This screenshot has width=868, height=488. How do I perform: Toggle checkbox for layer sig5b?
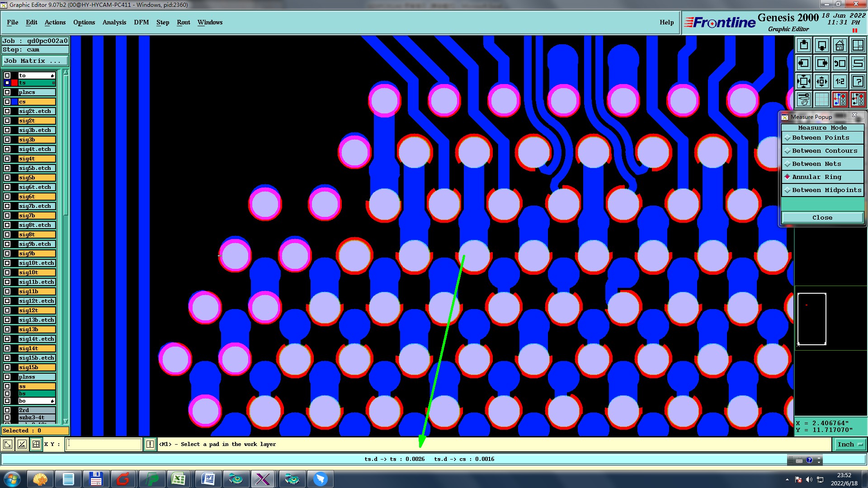(7, 178)
